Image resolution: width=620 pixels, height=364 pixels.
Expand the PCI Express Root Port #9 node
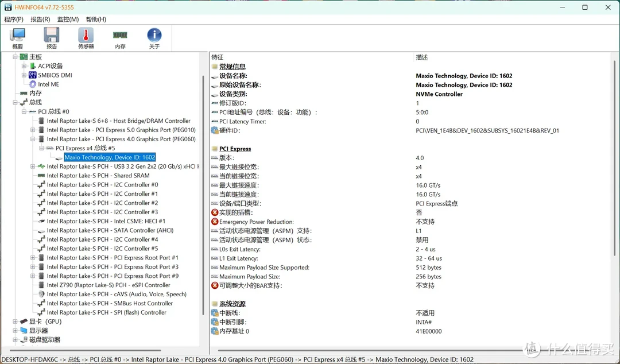click(33, 276)
